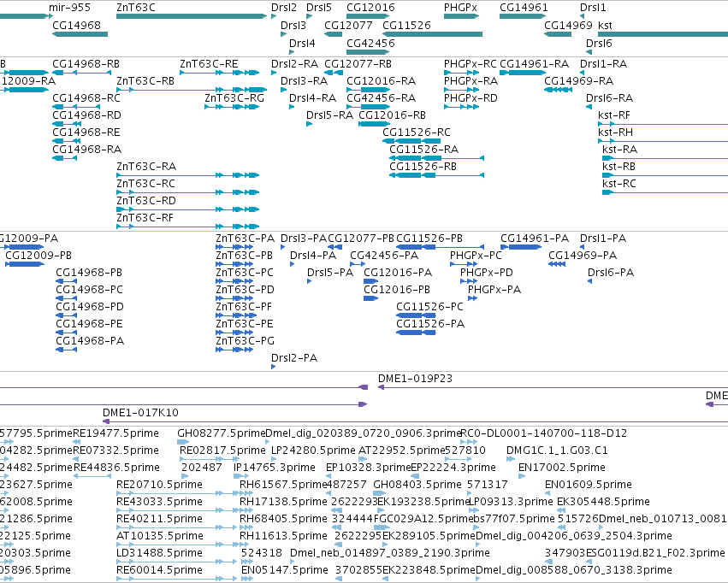
Task: Select the DME1-017K10 BAC clone label
Action: point(140,412)
